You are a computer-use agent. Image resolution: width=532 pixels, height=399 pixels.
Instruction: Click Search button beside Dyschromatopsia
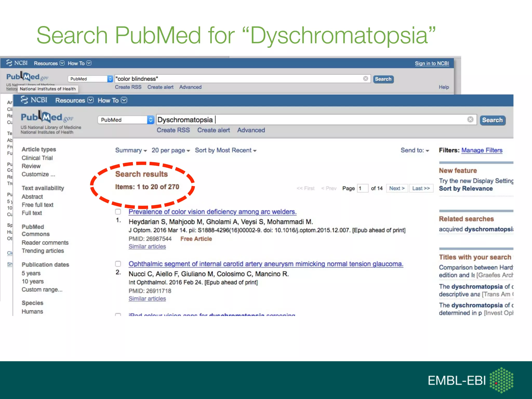[493, 120]
